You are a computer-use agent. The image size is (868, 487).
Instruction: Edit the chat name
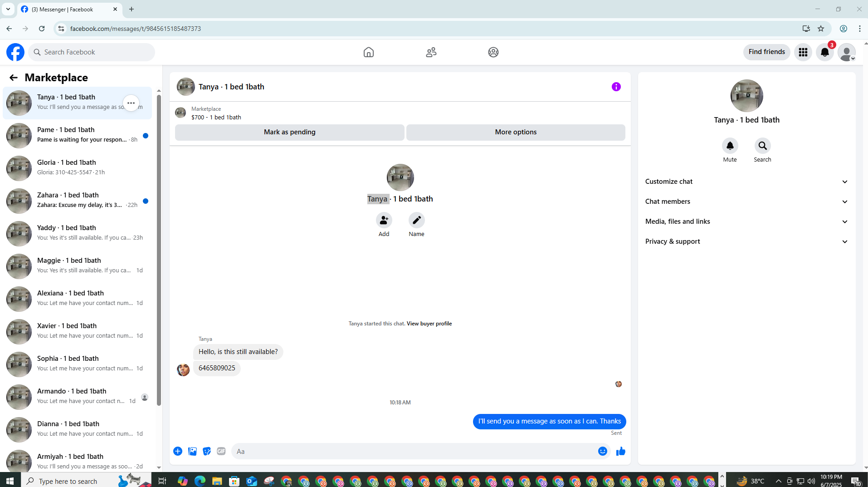coord(417,220)
